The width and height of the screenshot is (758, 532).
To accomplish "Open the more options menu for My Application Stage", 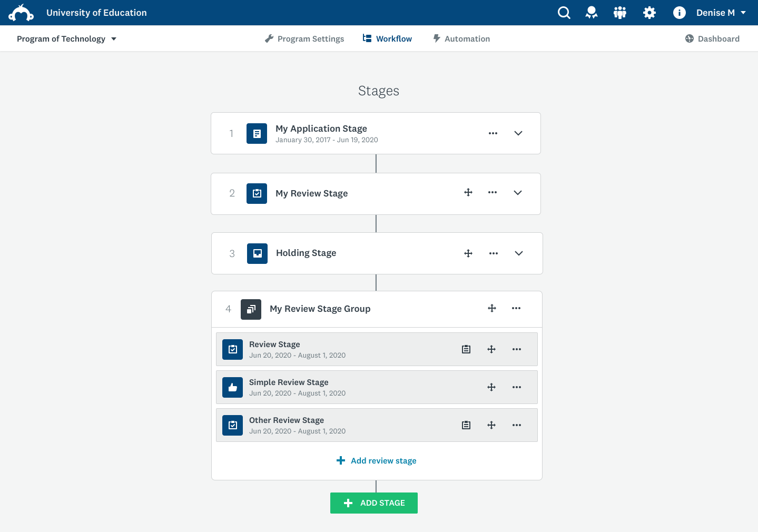I will [493, 133].
